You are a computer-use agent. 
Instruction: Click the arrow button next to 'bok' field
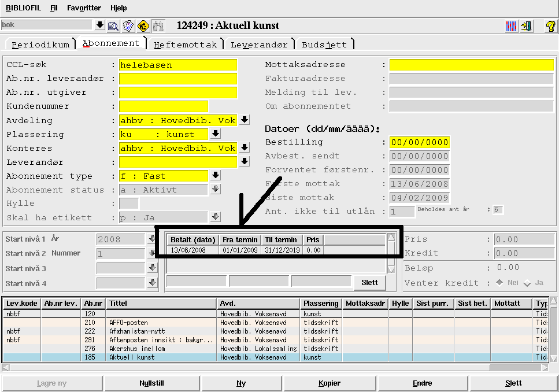[x=99, y=25]
